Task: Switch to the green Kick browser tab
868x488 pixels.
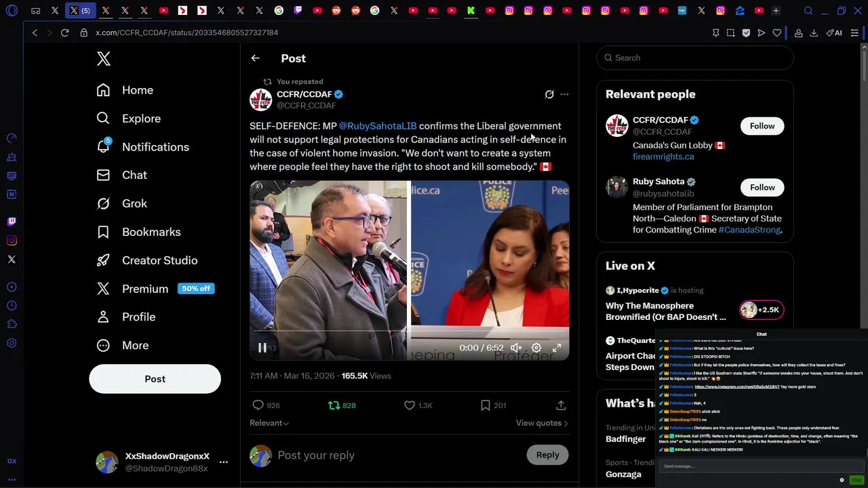Action: coord(471,11)
